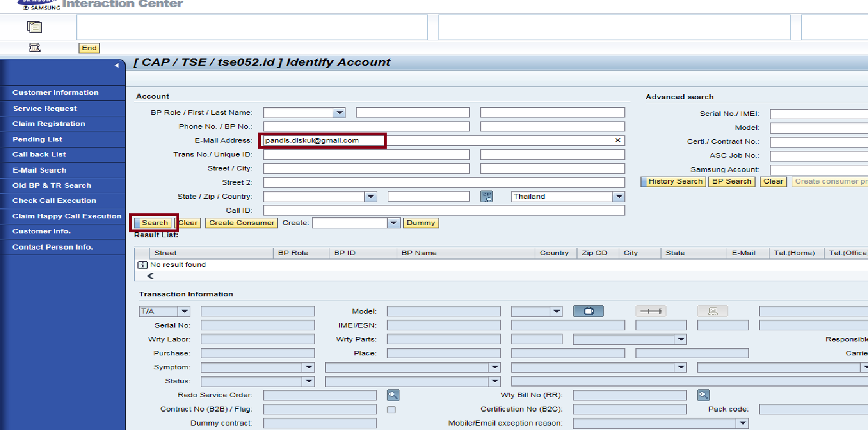Open the first Symptom dropdown
Viewport: 868px width, 430px height.
pos(308,368)
